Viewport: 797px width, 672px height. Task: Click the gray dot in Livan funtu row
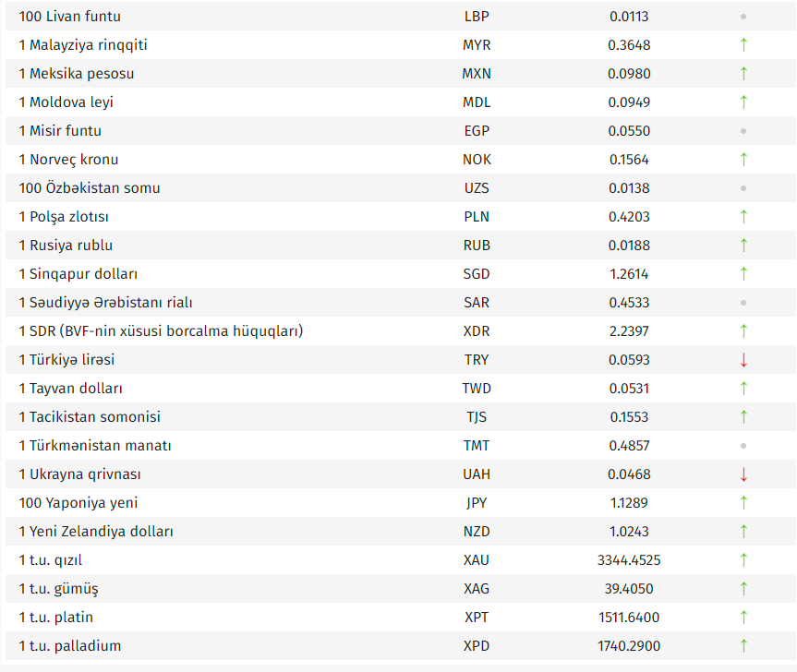tap(743, 17)
